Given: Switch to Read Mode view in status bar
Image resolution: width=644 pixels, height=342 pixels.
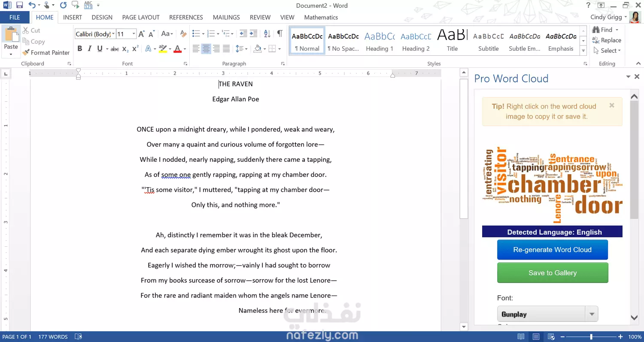Looking at the screenshot, I should pyautogui.click(x=521, y=337).
